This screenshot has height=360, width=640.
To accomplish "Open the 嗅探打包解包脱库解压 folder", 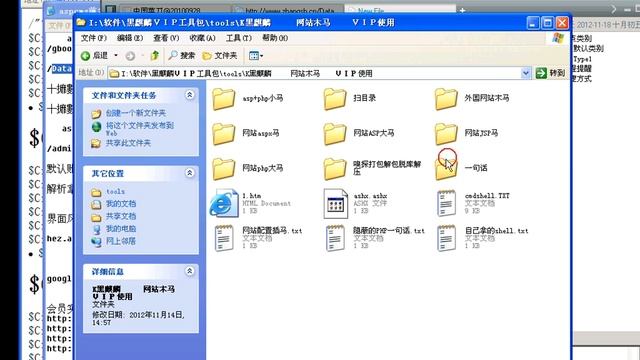I will click(372, 168).
